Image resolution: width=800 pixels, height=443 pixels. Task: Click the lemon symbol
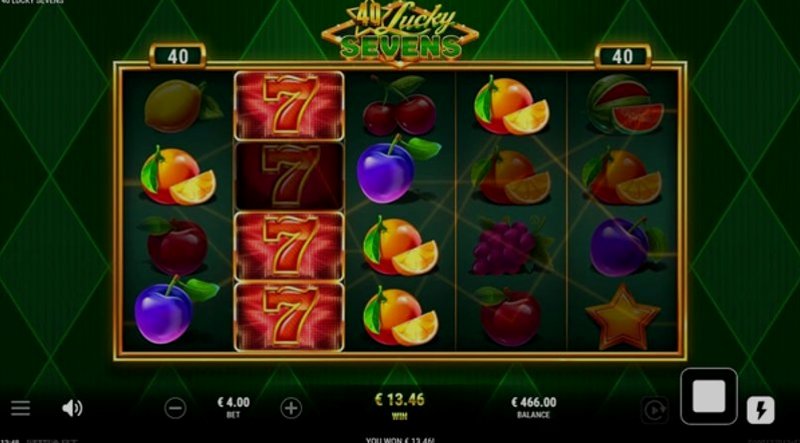(x=183, y=106)
